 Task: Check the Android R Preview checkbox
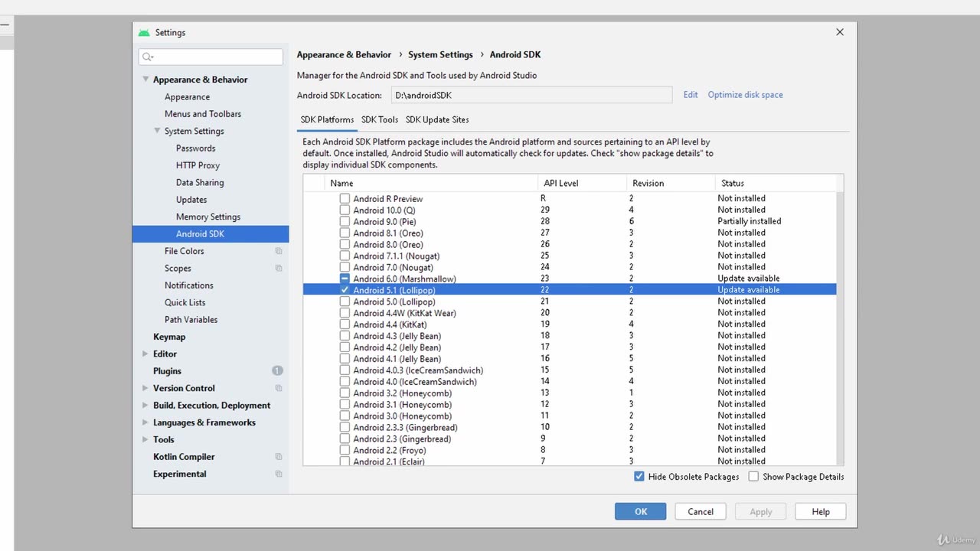point(345,199)
